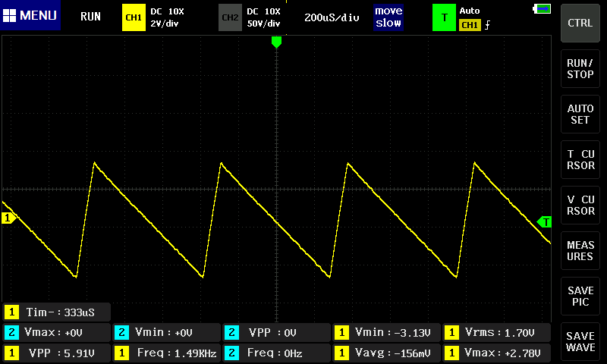Enable the T CURSOR time cursor
Viewport: 607px width, 364px height.
click(580, 159)
